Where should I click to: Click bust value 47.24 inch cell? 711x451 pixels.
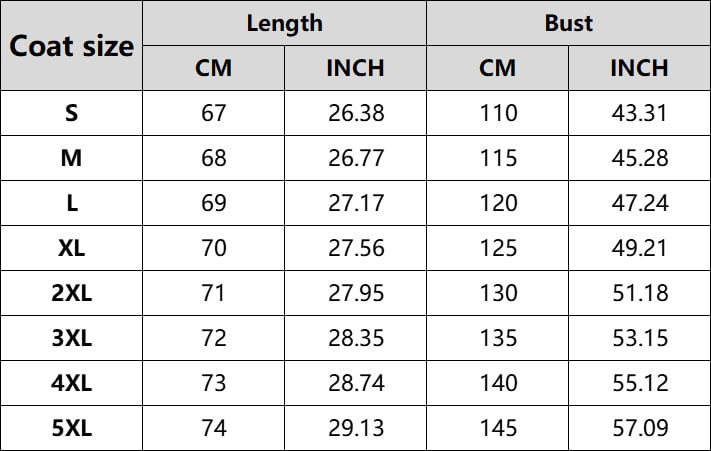click(640, 203)
